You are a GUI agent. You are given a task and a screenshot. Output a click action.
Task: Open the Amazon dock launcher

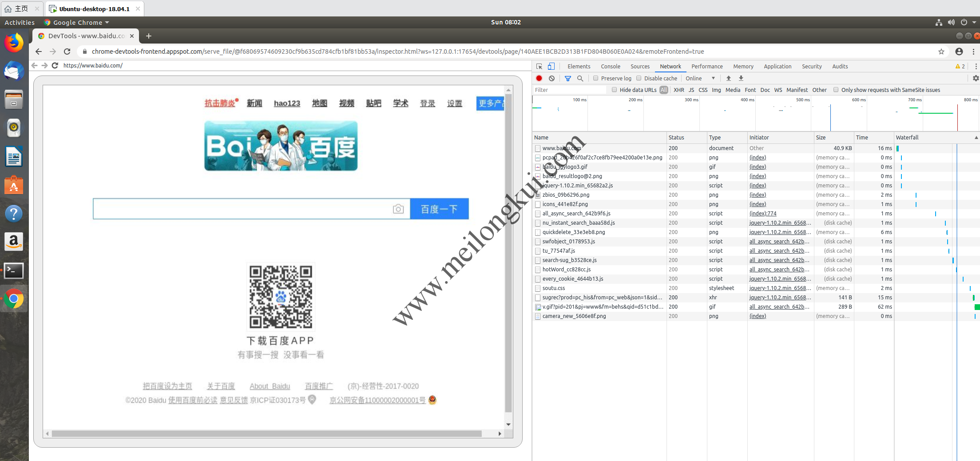tap(14, 242)
